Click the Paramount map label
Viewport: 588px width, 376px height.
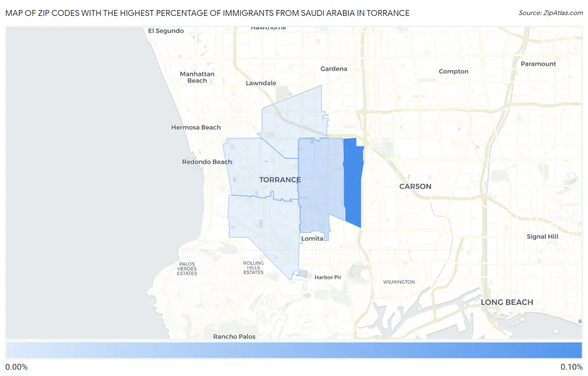pyautogui.click(x=538, y=64)
